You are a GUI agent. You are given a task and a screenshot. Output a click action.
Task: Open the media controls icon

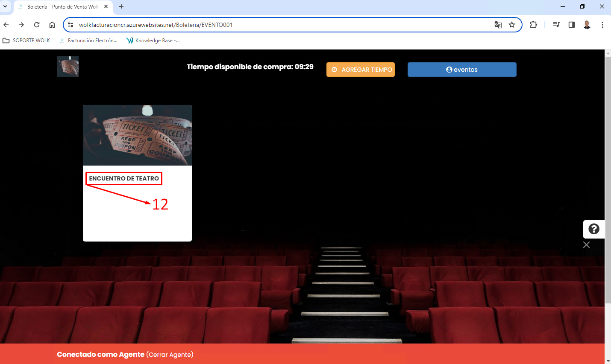(556, 25)
